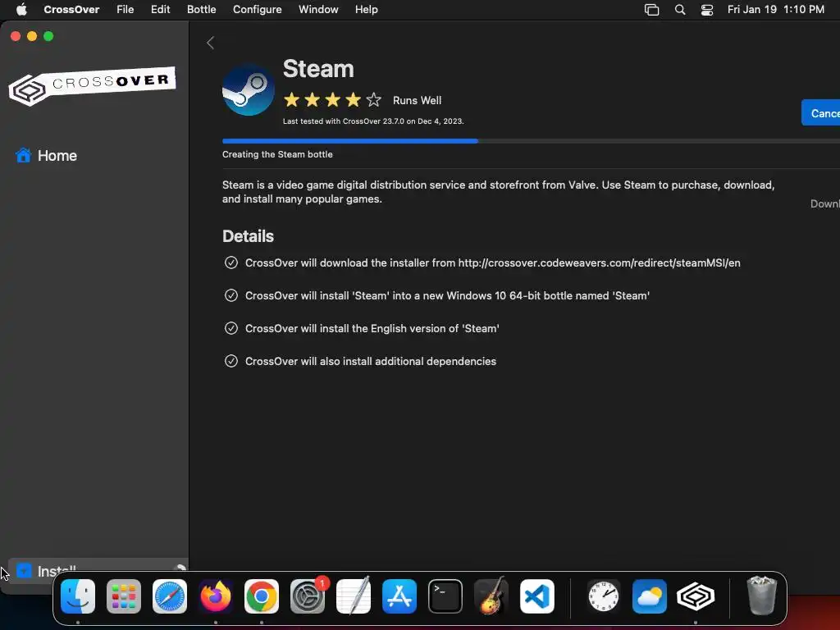Launch Safari from the Dock

click(x=170, y=596)
